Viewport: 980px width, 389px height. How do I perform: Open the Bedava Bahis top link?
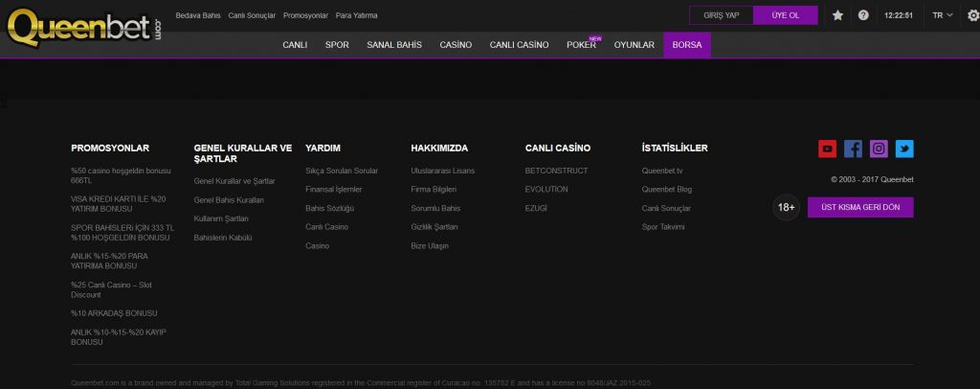point(198,15)
